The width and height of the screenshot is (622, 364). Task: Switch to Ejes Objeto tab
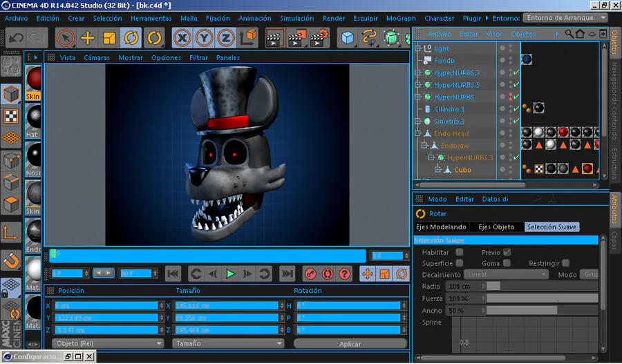point(496,227)
